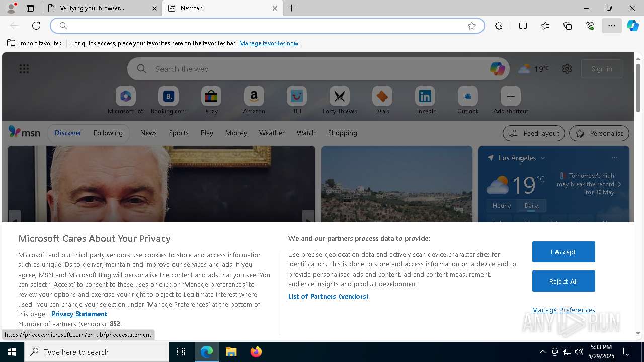Enable split screen view
The image size is (644, 362).
(523, 26)
